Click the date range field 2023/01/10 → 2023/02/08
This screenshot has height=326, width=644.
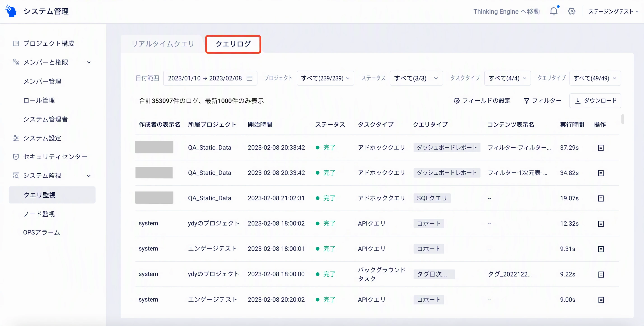[x=210, y=78]
